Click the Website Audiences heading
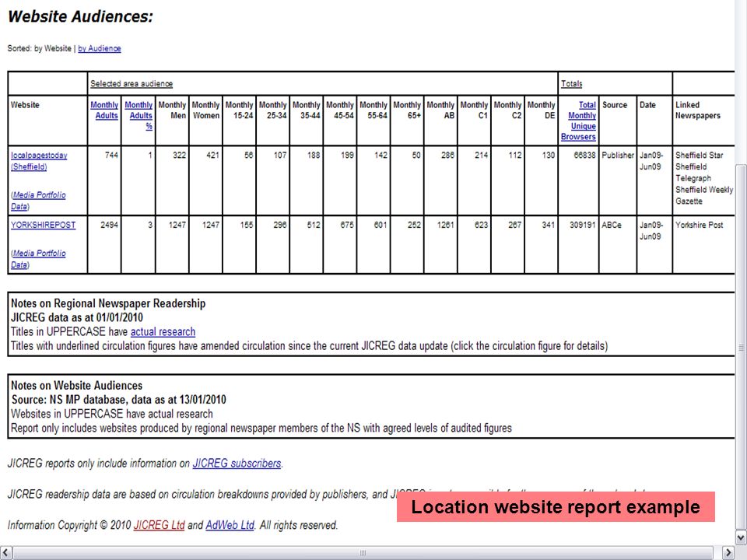 80,16
